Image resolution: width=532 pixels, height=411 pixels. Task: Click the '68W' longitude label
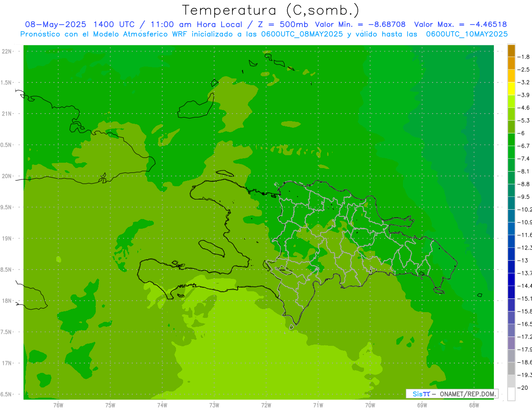click(x=473, y=405)
